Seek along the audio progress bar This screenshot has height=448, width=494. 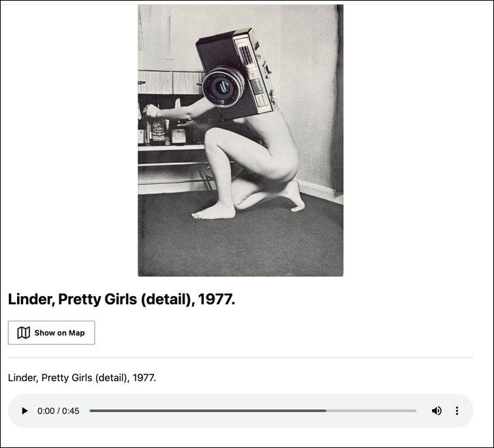pyautogui.click(x=253, y=411)
